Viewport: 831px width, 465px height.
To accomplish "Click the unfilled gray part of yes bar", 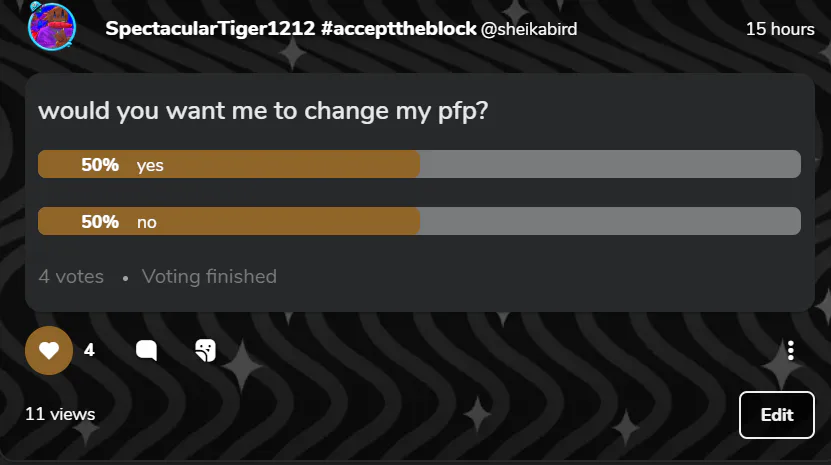I will pyautogui.click(x=610, y=164).
